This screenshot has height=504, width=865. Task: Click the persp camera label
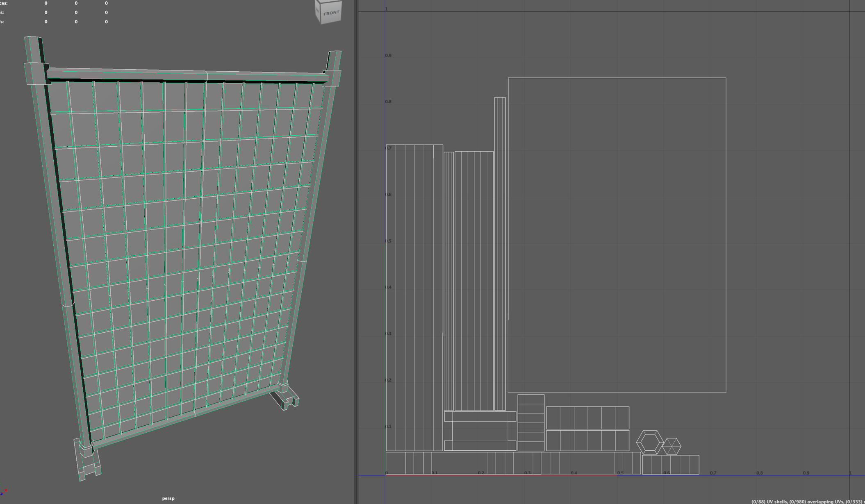tap(168, 498)
